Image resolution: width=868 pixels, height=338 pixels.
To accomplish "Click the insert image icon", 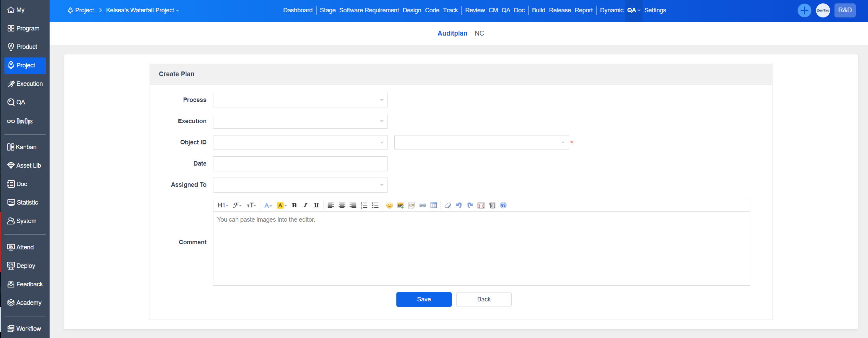I will (x=400, y=205).
